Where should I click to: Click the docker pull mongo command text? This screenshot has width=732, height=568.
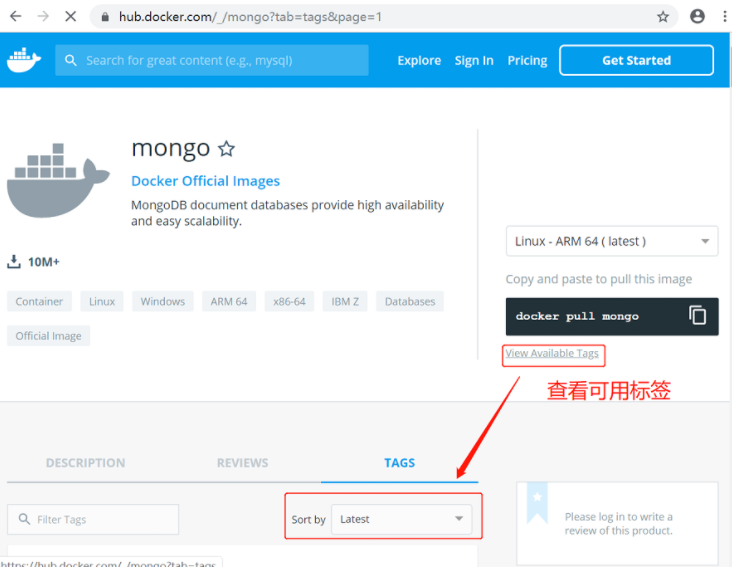click(x=577, y=316)
